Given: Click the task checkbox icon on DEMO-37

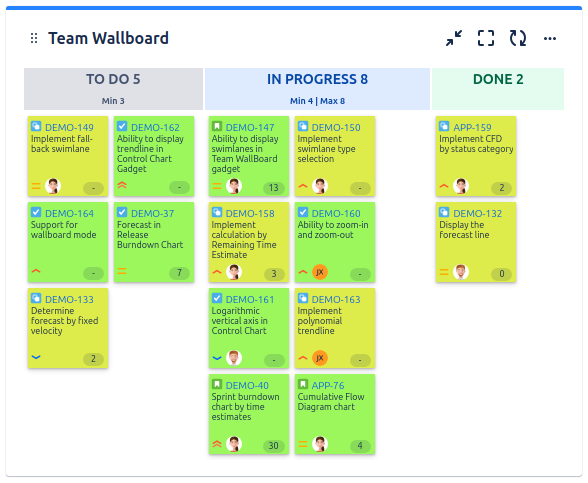Looking at the screenshot, I should click(122, 212).
